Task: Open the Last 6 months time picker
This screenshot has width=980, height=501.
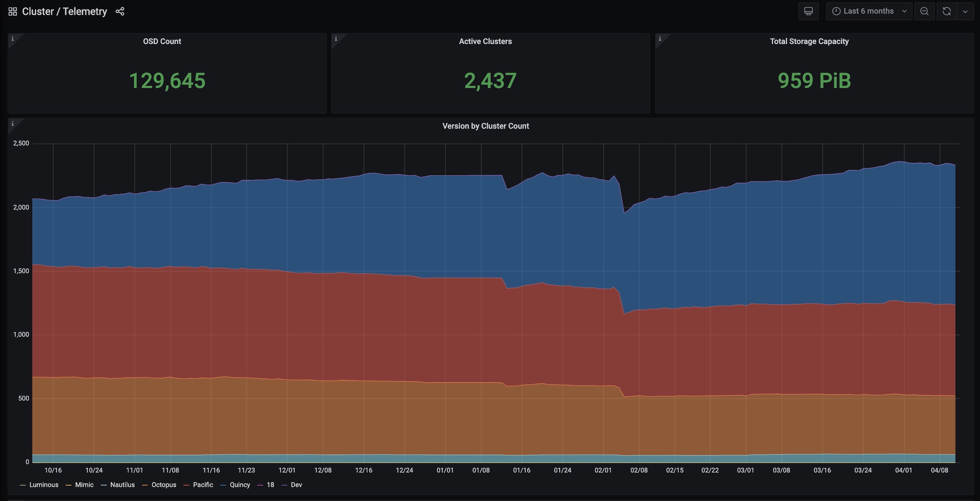Action: (869, 11)
